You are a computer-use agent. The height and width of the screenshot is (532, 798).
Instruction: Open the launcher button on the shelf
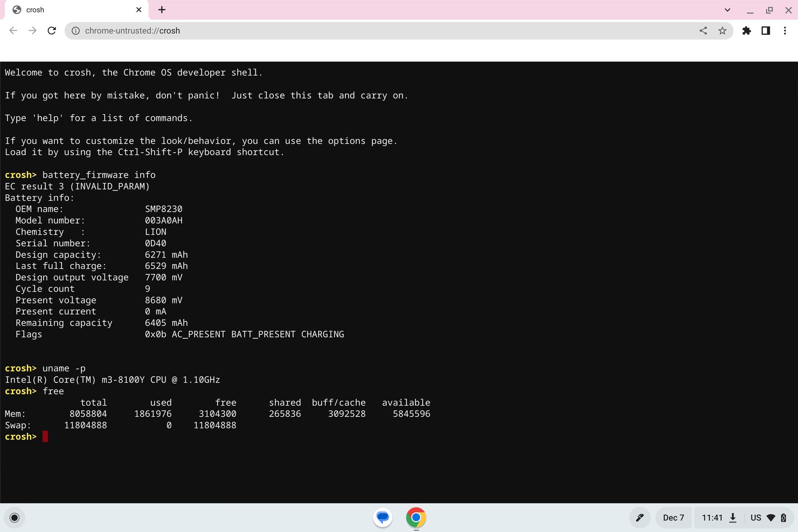click(x=15, y=518)
